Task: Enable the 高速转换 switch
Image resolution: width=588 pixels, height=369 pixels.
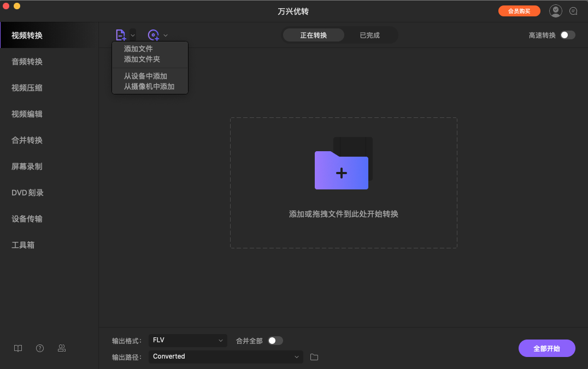Action: coord(567,34)
